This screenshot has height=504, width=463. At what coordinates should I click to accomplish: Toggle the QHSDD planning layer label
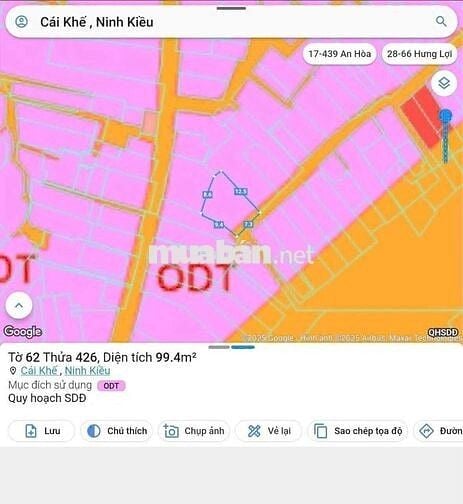click(x=443, y=332)
